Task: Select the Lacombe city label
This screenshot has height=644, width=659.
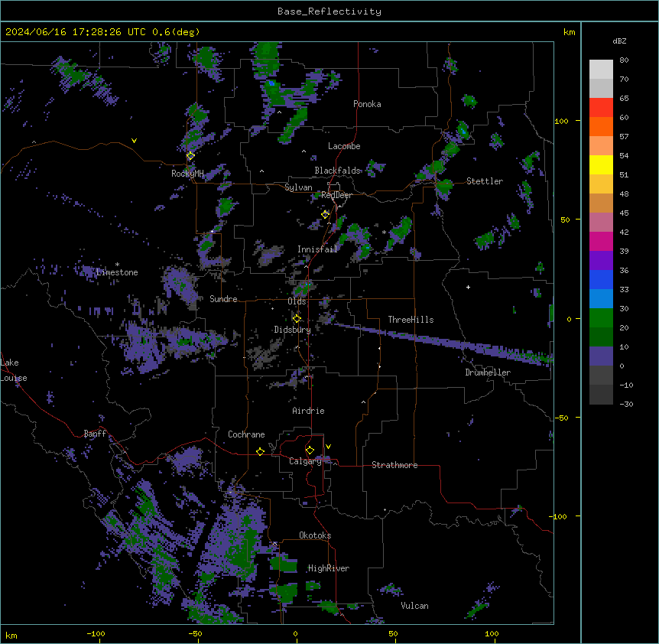Action: pyautogui.click(x=344, y=146)
